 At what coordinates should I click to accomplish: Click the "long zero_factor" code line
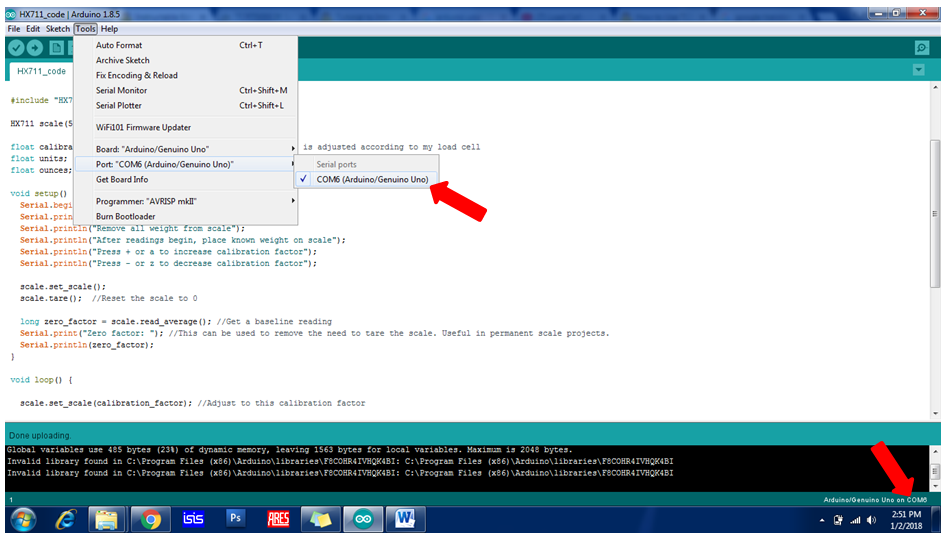point(175,322)
